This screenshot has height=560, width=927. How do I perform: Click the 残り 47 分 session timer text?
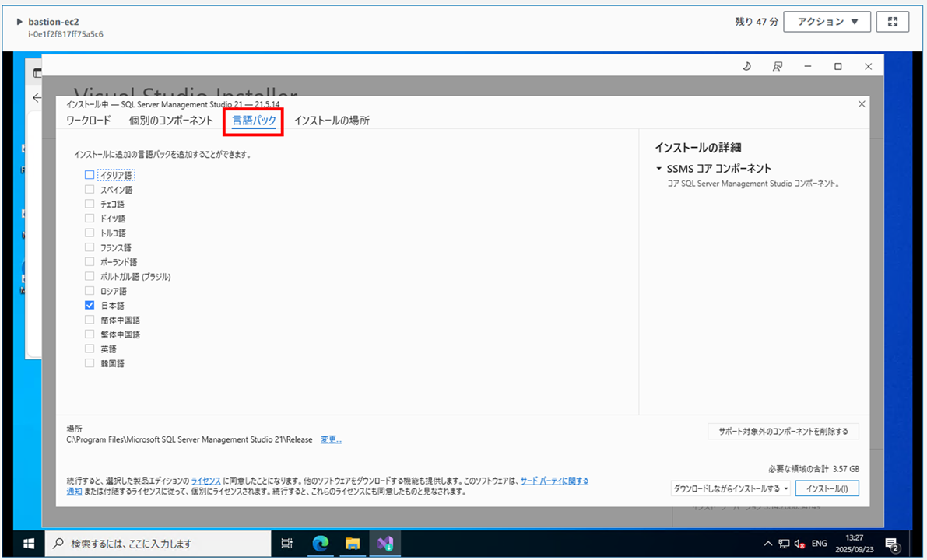756,22
